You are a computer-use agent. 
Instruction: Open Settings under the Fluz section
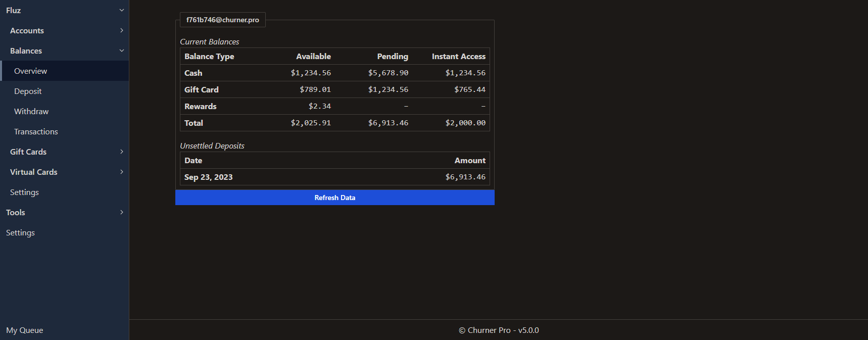pos(24,192)
